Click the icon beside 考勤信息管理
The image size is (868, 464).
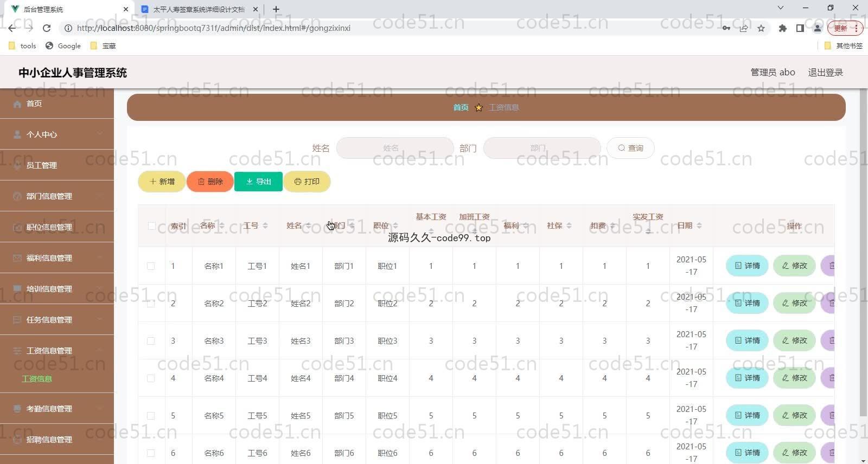(17, 409)
